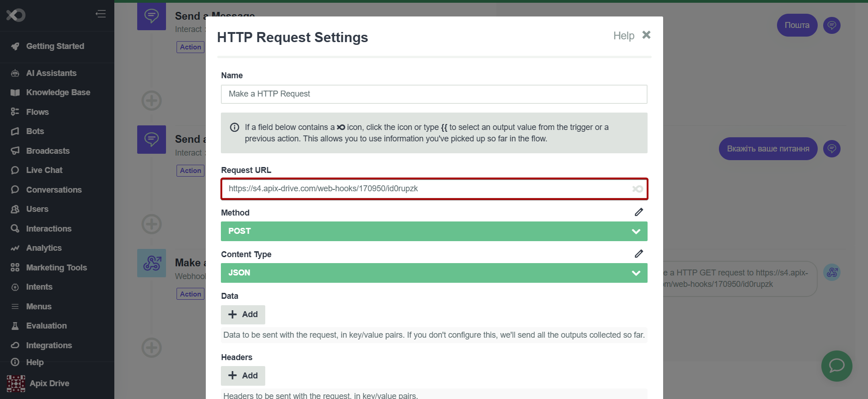The height and width of the screenshot is (399, 868).
Task: Click variable picker icon in Request URL
Action: click(638, 189)
